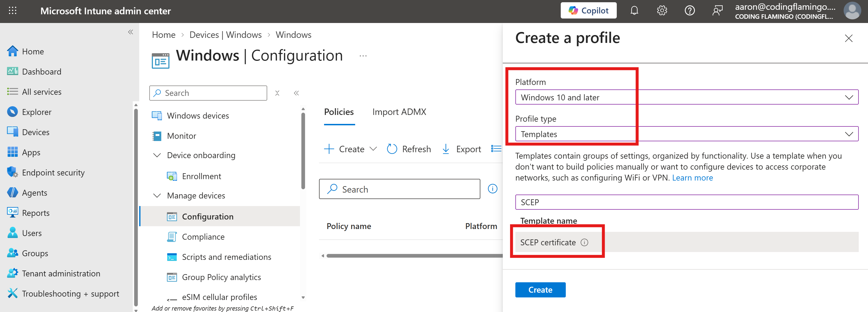Click the blue Create button

click(540, 290)
